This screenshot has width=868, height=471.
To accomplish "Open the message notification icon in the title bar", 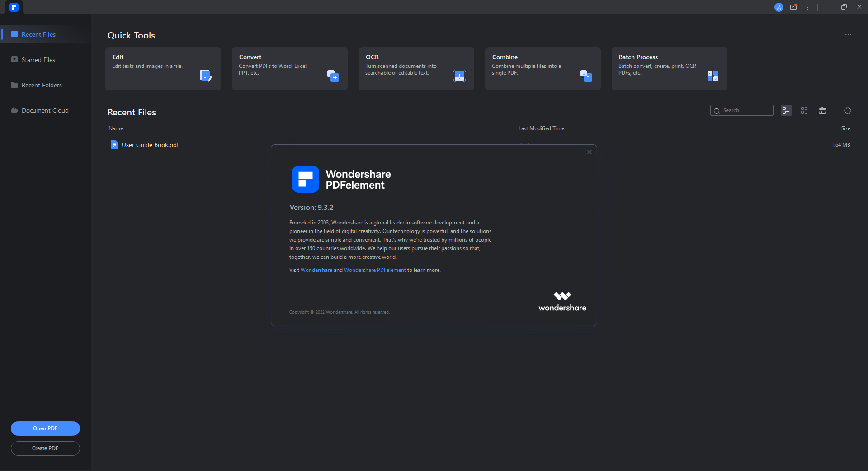I will click(x=793, y=7).
